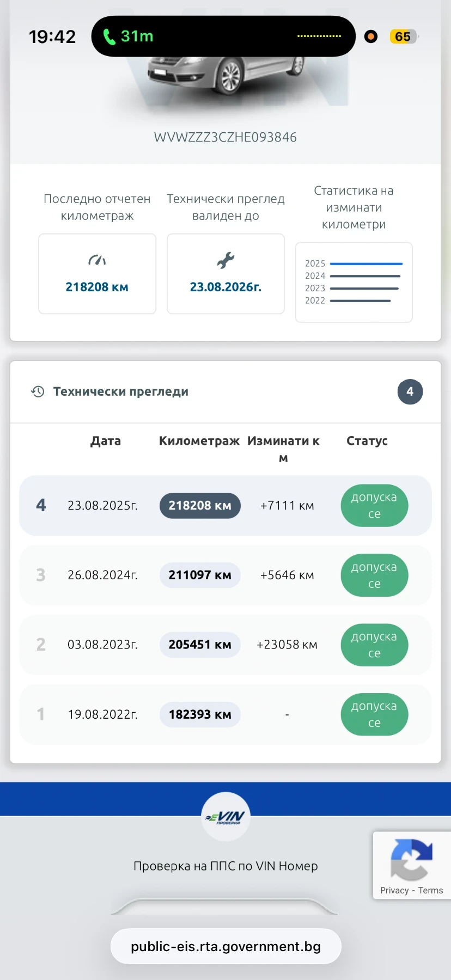Tap the battery level indicator
The height and width of the screenshot is (980, 451).
pyautogui.click(x=403, y=36)
